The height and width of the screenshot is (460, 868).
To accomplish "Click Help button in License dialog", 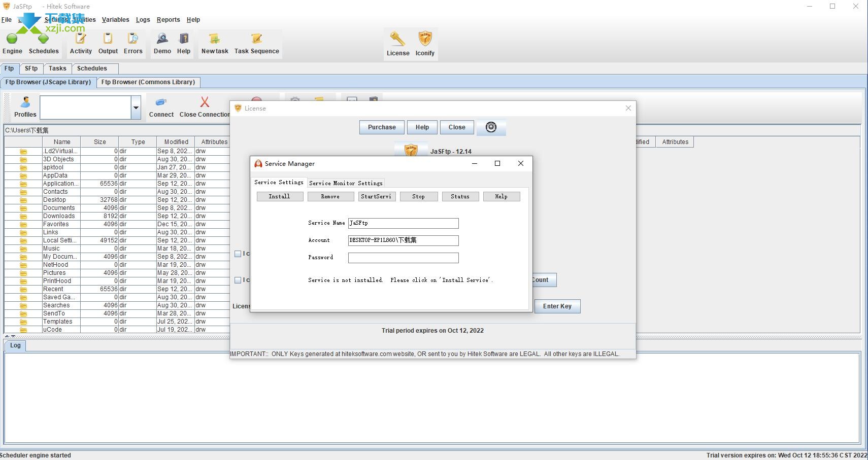I will 422,127.
